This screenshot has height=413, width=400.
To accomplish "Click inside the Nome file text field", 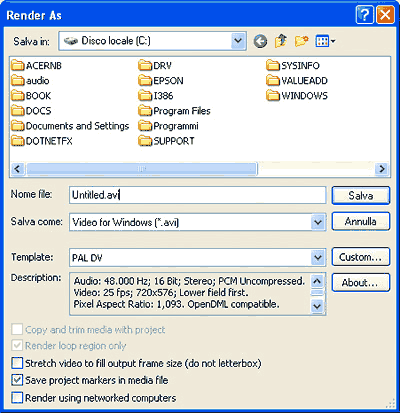I will click(x=198, y=195).
